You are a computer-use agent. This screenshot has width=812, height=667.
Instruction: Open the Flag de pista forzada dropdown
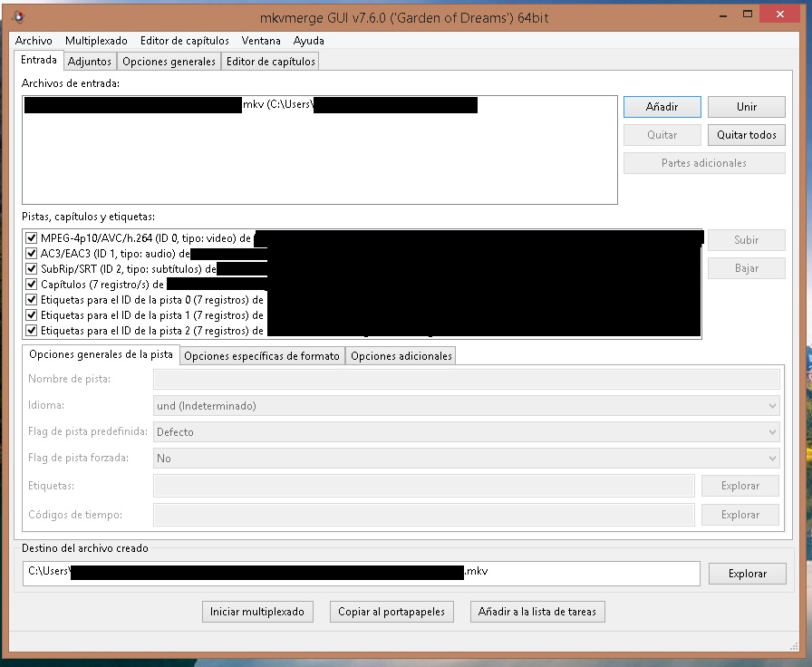coord(466,459)
